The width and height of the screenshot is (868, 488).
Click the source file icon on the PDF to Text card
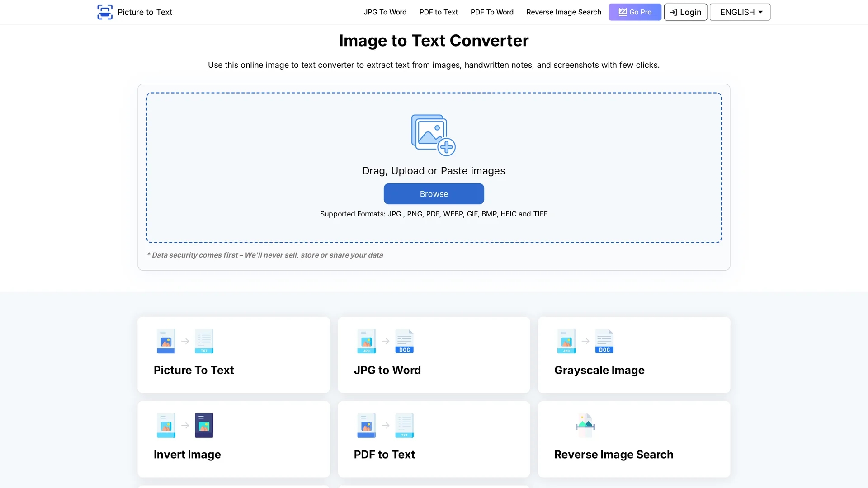[x=366, y=426]
